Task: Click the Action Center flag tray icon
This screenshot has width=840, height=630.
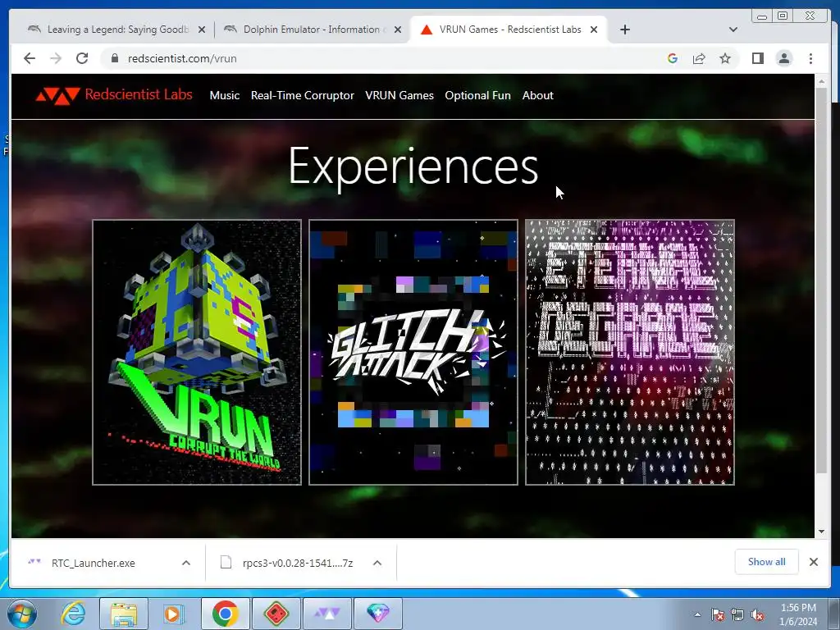Action: [718, 615]
